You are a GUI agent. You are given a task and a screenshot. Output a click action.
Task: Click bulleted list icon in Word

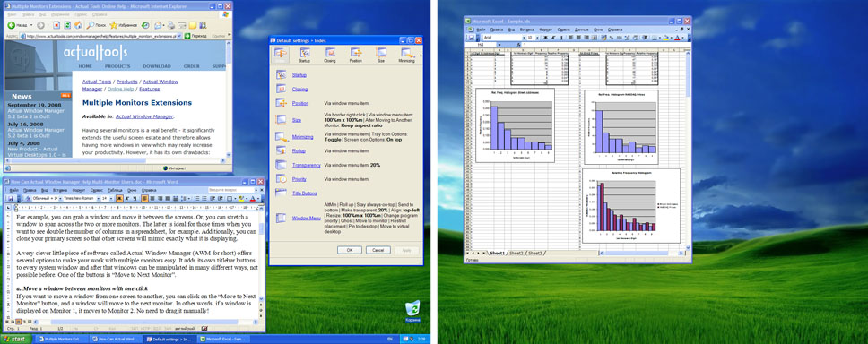pos(204,199)
